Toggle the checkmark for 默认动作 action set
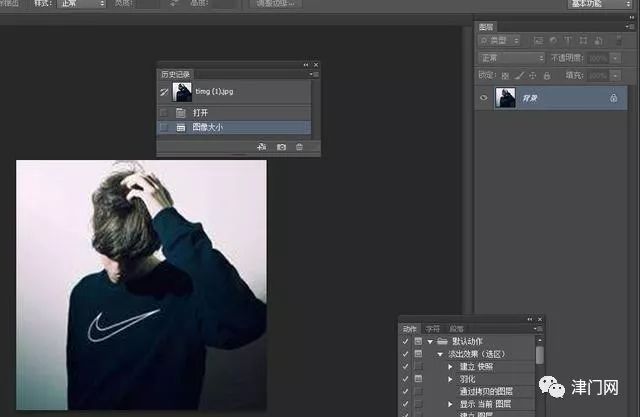This screenshot has height=417, width=640. [x=406, y=342]
